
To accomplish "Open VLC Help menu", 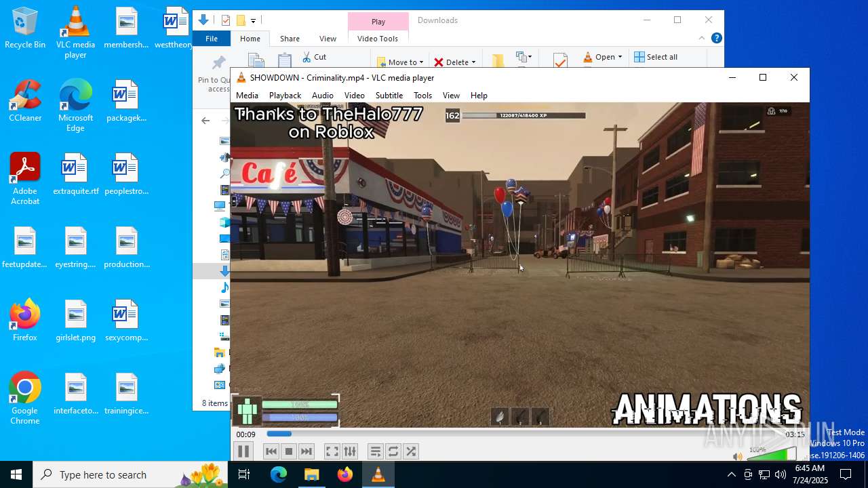I will (479, 96).
